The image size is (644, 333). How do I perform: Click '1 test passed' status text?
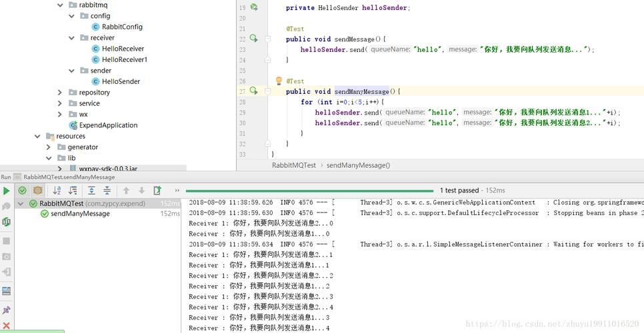click(x=459, y=190)
